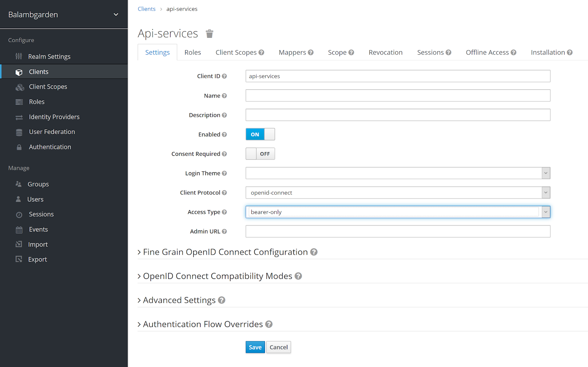This screenshot has height=367, width=588.
Task: Expand Fine Grain OpenID Connect Configuration
Action: point(225,252)
